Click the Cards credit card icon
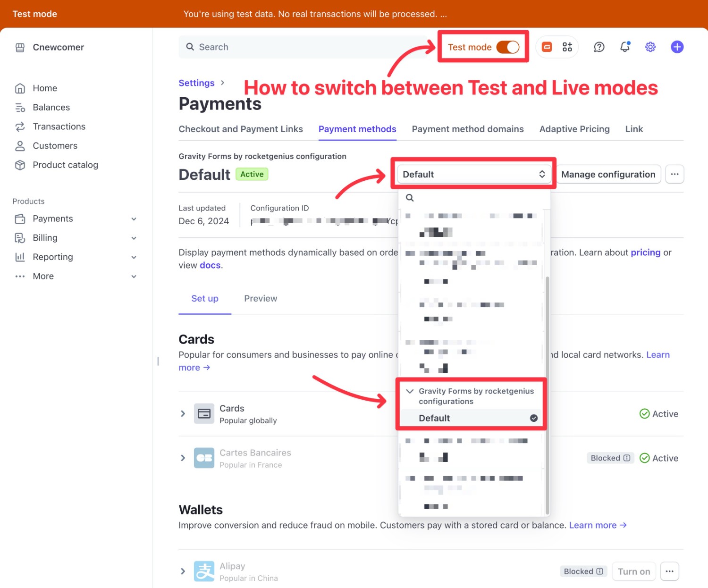This screenshot has height=588, width=708. tap(204, 414)
